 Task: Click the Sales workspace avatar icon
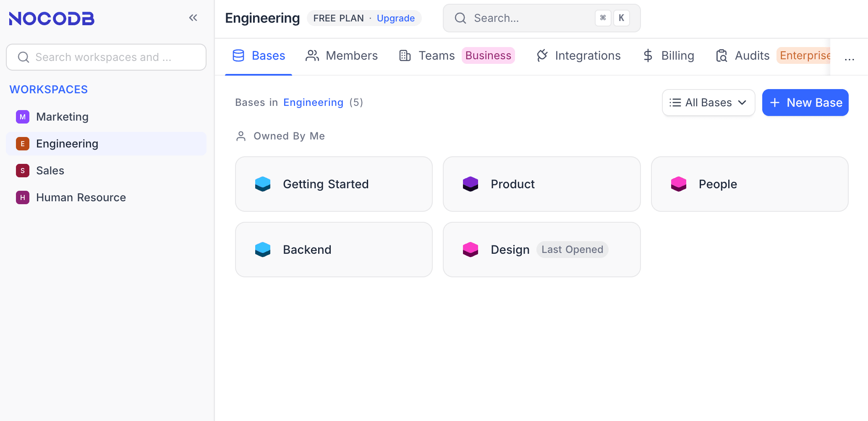pos(23,171)
